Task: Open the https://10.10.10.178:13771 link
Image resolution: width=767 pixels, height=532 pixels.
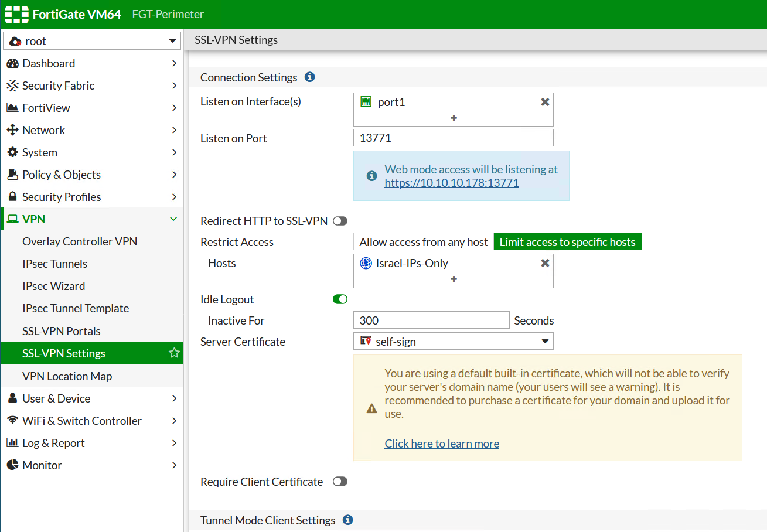Action: coord(452,183)
